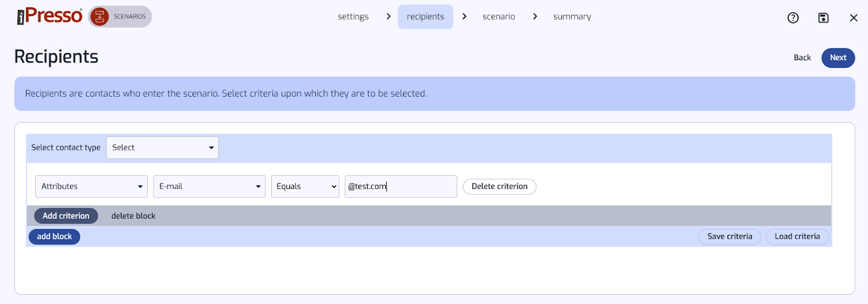Viewport: 868px width, 304px height.
Task: Open the Scenarios module icon badge
Action: click(120, 17)
